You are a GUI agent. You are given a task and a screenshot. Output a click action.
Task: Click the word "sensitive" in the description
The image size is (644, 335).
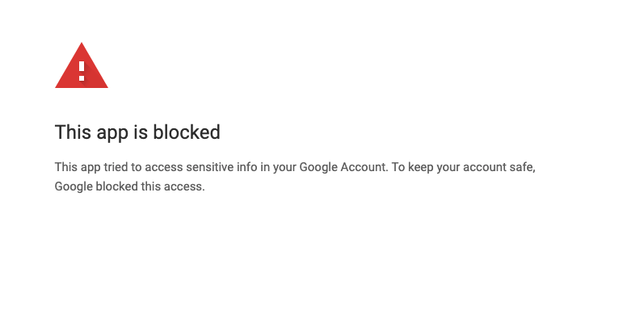(202, 167)
